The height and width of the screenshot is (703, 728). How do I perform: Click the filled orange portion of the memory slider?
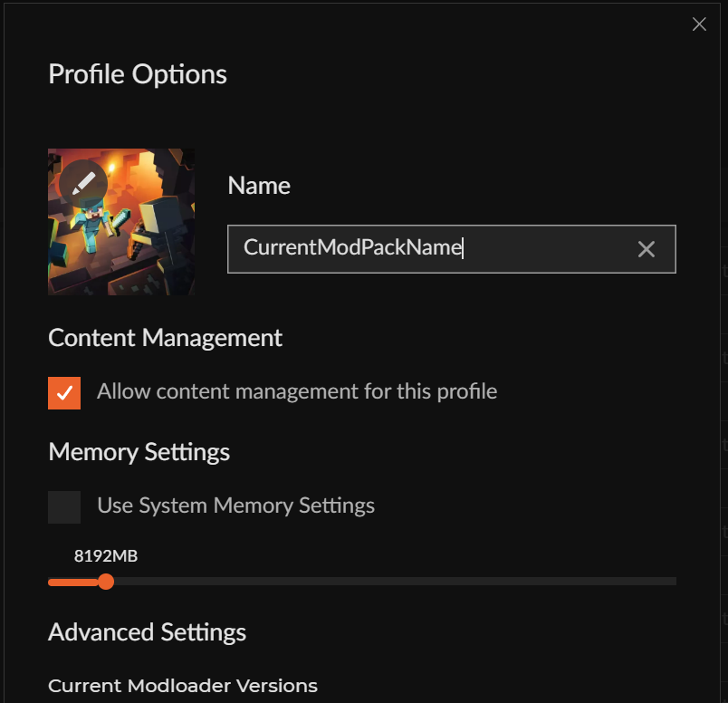pyautogui.click(x=73, y=582)
